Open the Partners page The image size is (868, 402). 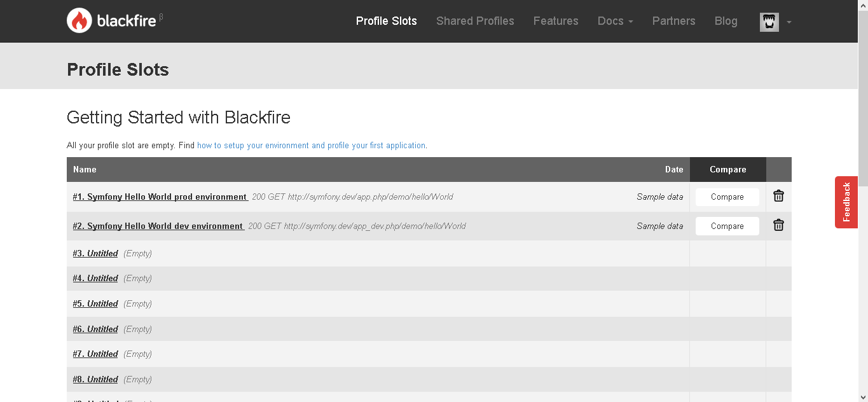(673, 21)
